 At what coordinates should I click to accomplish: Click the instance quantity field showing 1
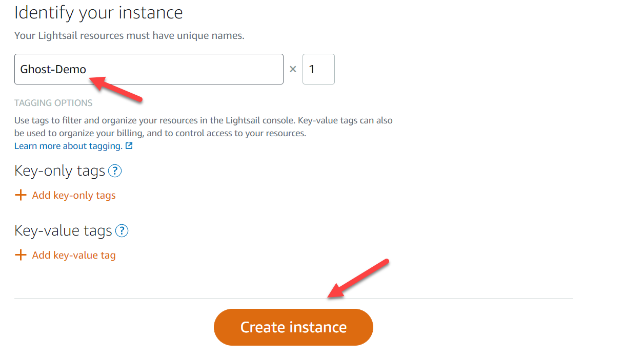[318, 69]
